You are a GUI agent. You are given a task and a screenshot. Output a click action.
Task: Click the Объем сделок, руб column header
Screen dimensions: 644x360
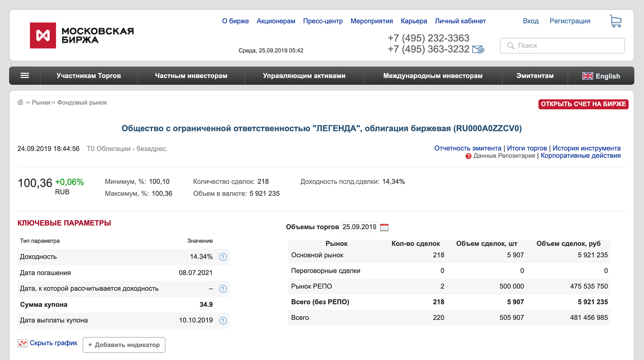(x=568, y=244)
